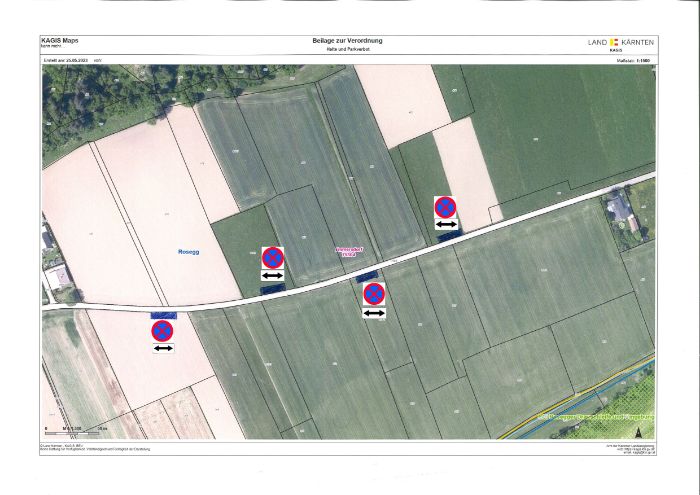Click double arrow below the leftmost sign
Image resolution: width=700 pixels, height=495 pixels.
pyautogui.click(x=162, y=348)
